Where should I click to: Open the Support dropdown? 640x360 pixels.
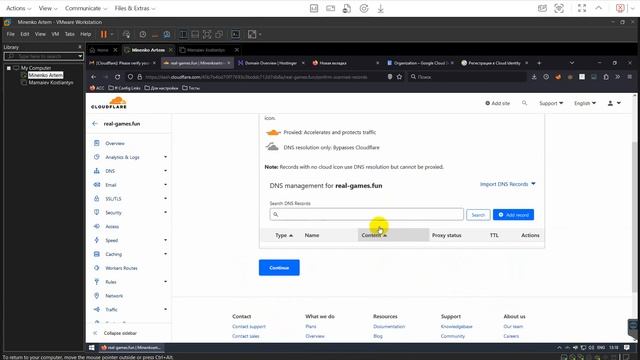pyautogui.click(x=551, y=103)
